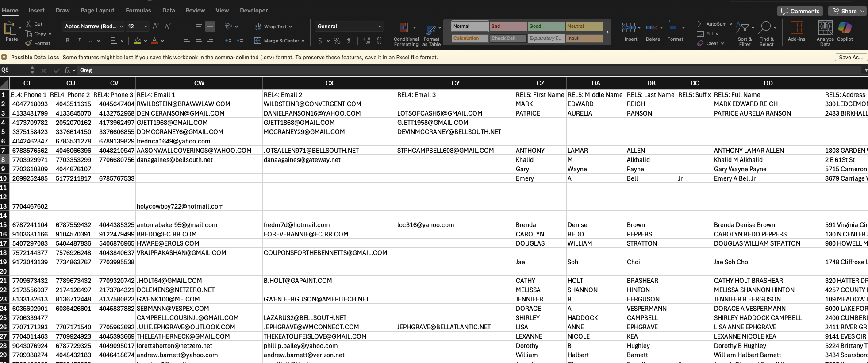868x363 pixels.
Task: Open the text orientation tool
Action: click(x=228, y=27)
